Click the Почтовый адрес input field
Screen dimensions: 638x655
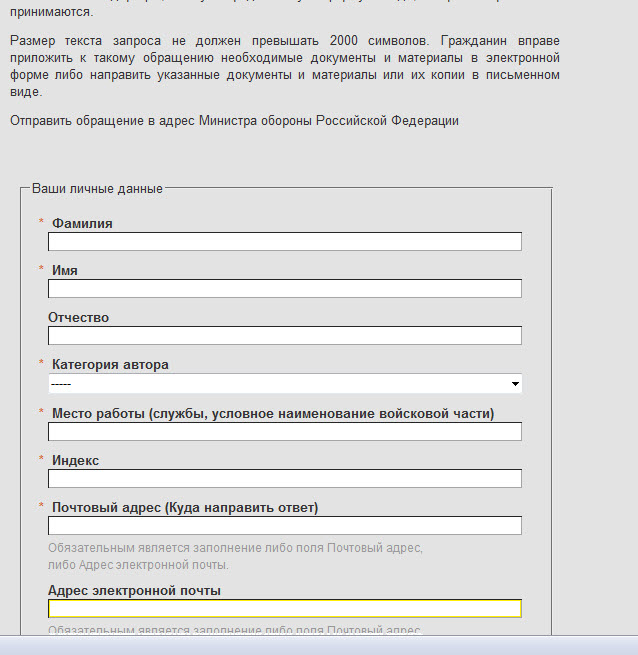284,526
